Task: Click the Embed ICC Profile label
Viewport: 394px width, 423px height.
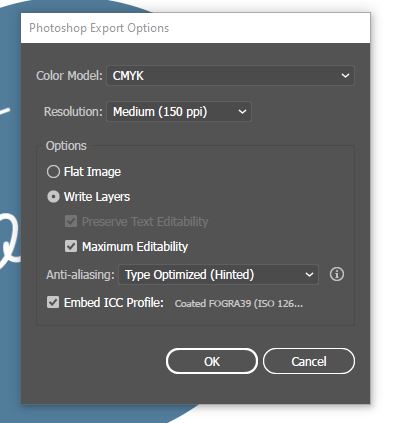Action: click(114, 303)
